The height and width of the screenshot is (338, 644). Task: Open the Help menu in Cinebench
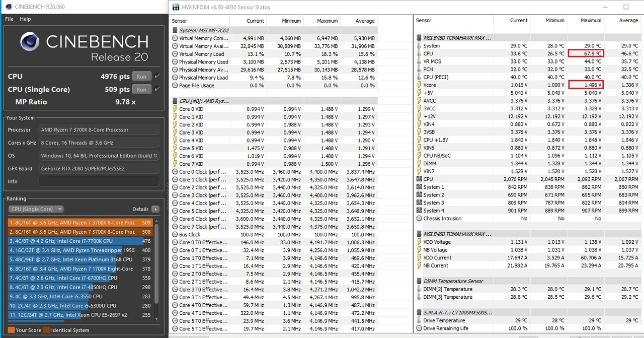tap(25, 19)
